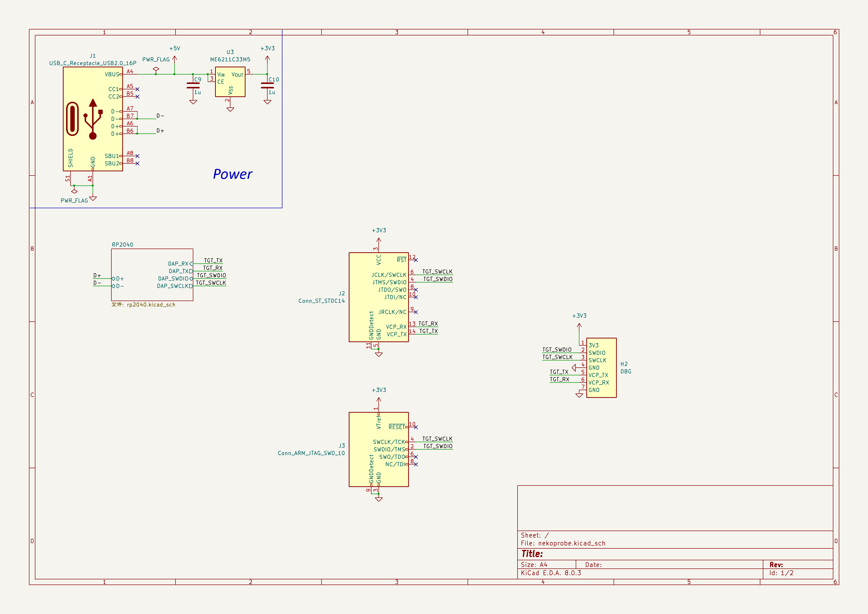The height and width of the screenshot is (614, 868).
Task: Click the TGT_RX label at J2 pin 13
Action: 428,324
